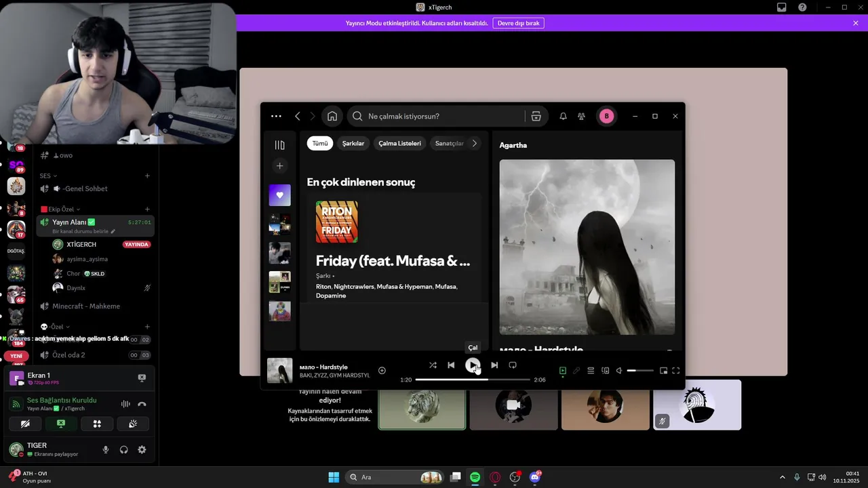
Task: Open the owo text channel
Action: tap(95, 155)
